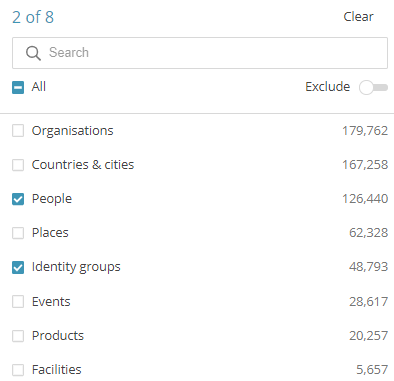
Task: Enable the Exclude switch
Action: pyautogui.click(x=373, y=88)
